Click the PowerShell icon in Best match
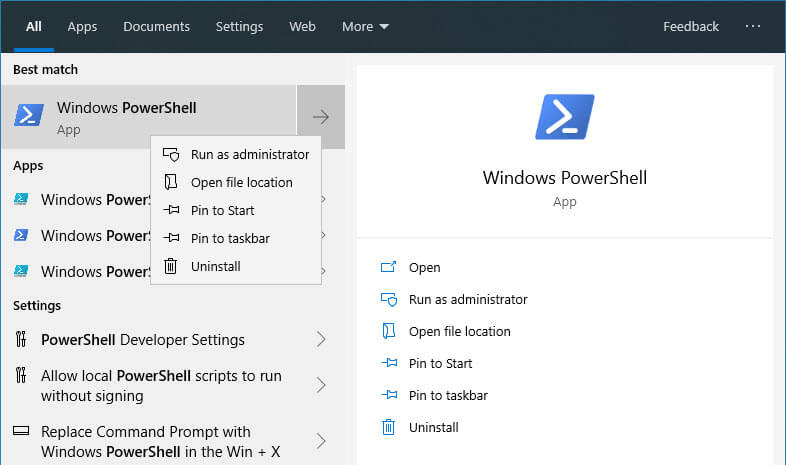This screenshot has width=786, height=465. [x=29, y=115]
